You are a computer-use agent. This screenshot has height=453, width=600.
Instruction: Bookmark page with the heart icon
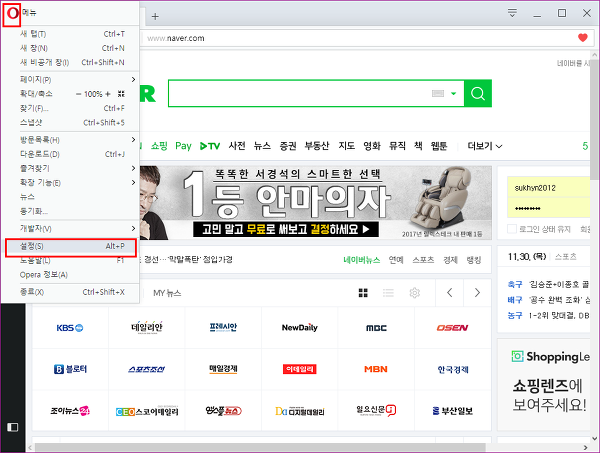[x=582, y=38]
